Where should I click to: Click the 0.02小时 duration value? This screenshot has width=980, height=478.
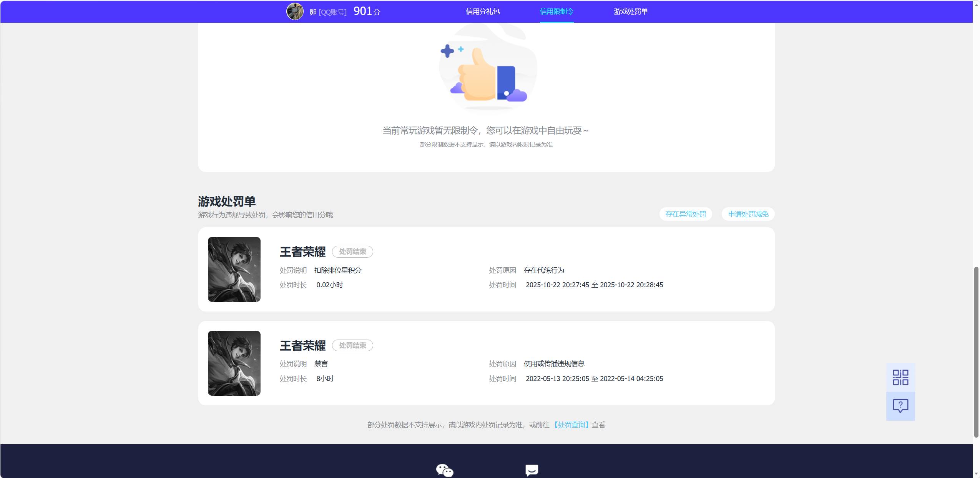click(330, 285)
